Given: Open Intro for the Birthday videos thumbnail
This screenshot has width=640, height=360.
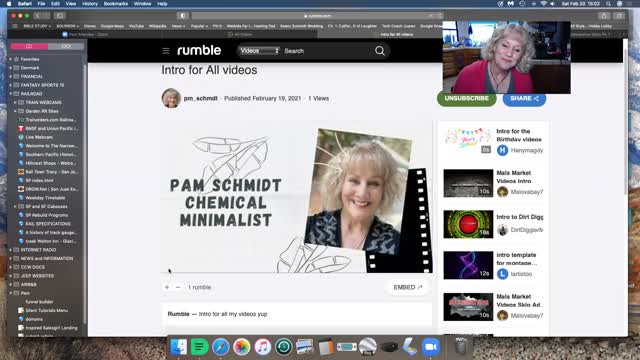Looking at the screenshot, I should coord(468,141).
